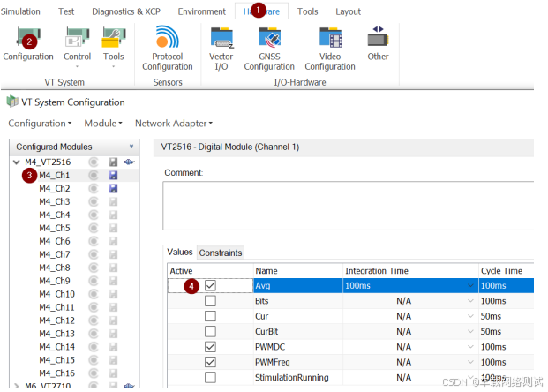Viewport: 548px width, 392px height.
Task: Open the Module dropdown menu
Action: (103, 124)
